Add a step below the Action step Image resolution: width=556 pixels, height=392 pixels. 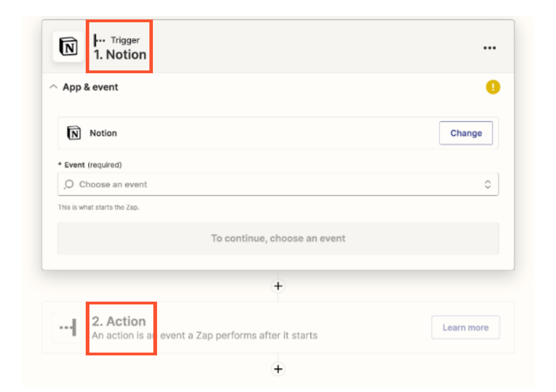point(278,369)
